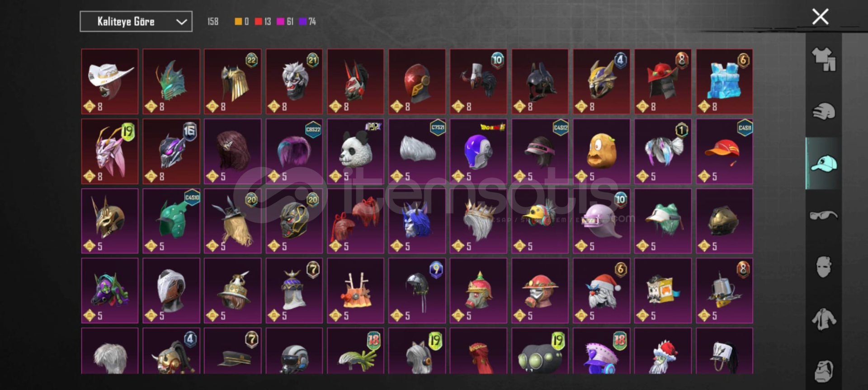Viewport: 868px width, 390px height.
Task: Open the face mask category icon
Action: 824,267
